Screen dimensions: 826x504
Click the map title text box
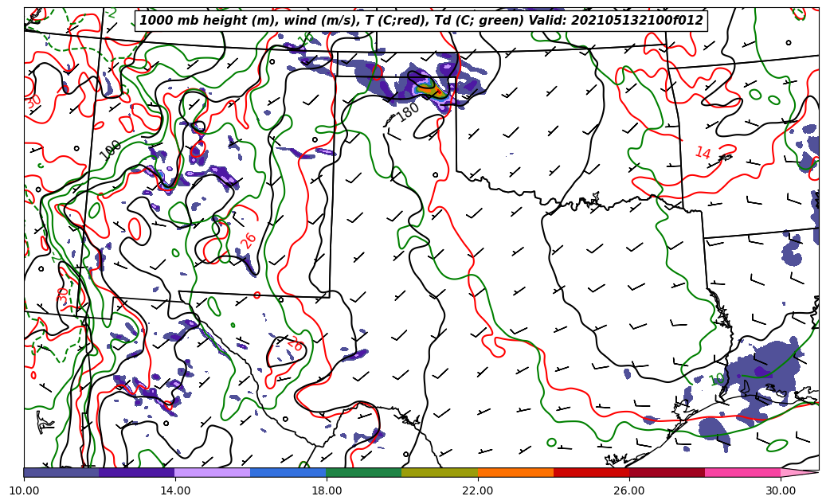[x=421, y=21]
